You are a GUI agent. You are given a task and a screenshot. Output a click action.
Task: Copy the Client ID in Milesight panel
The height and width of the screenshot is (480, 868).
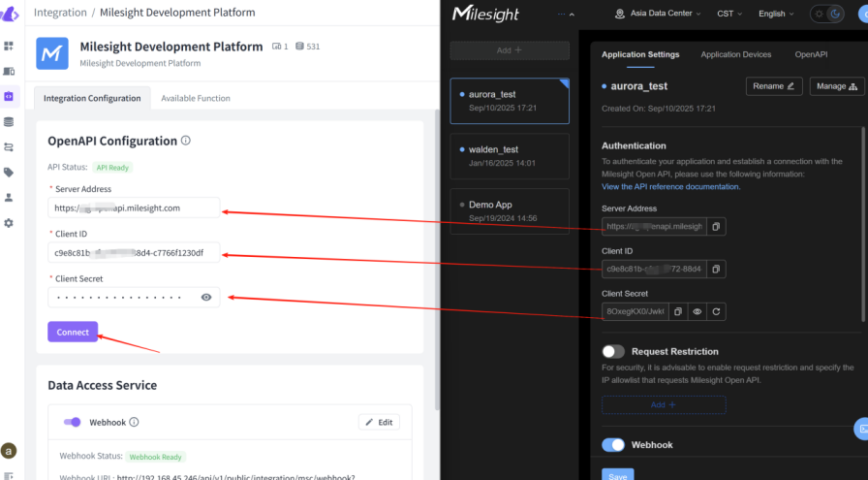tap(716, 270)
